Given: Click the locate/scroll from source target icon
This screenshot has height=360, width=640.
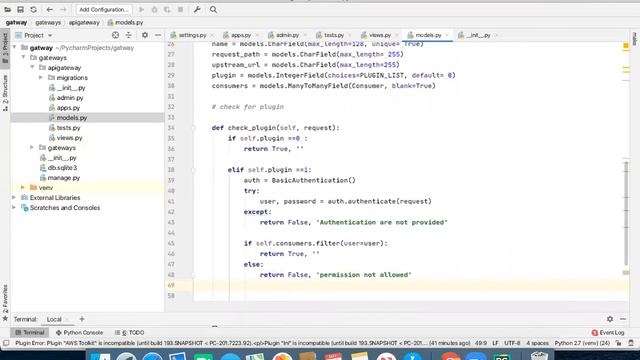Looking at the screenshot, I should pyautogui.click(x=116, y=36).
